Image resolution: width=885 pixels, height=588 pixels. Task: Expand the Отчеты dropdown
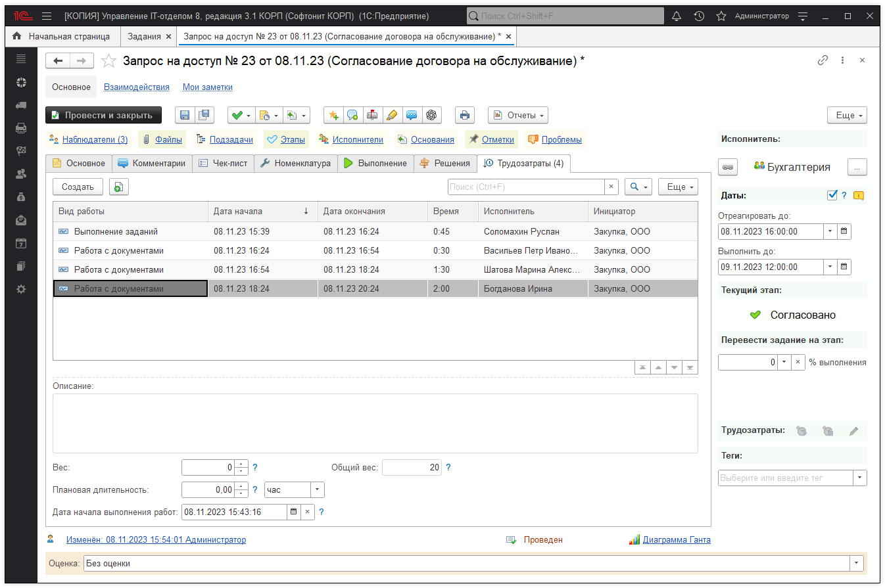coord(518,115)
